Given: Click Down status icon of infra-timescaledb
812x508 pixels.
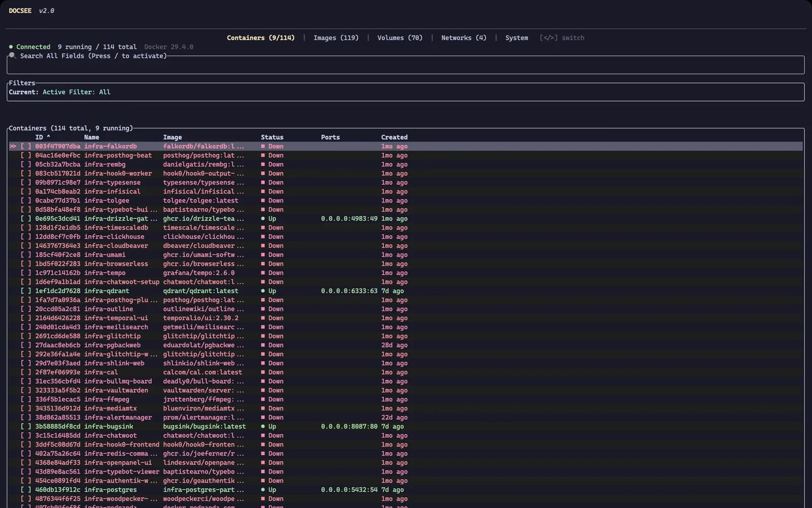Looking at the screenshot, I should (x=263, y=228).
